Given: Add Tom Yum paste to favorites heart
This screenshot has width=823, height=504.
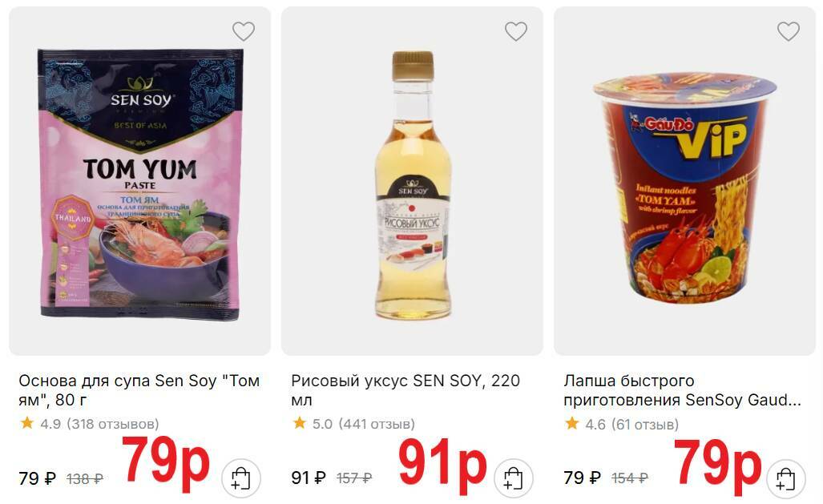Looking at the screenshot, I should tap(244, 31).
